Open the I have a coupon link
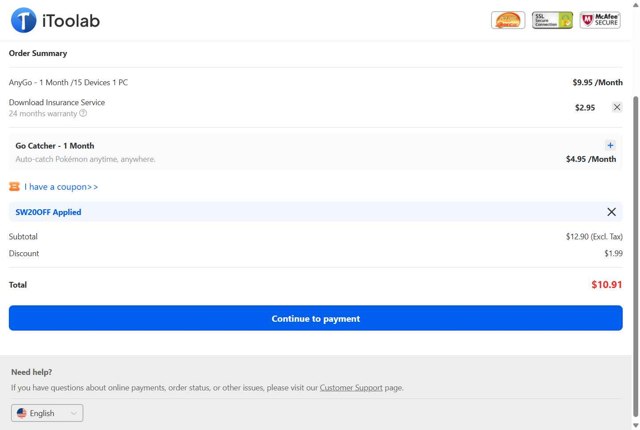The image size is (640, 430). [61, 187]
